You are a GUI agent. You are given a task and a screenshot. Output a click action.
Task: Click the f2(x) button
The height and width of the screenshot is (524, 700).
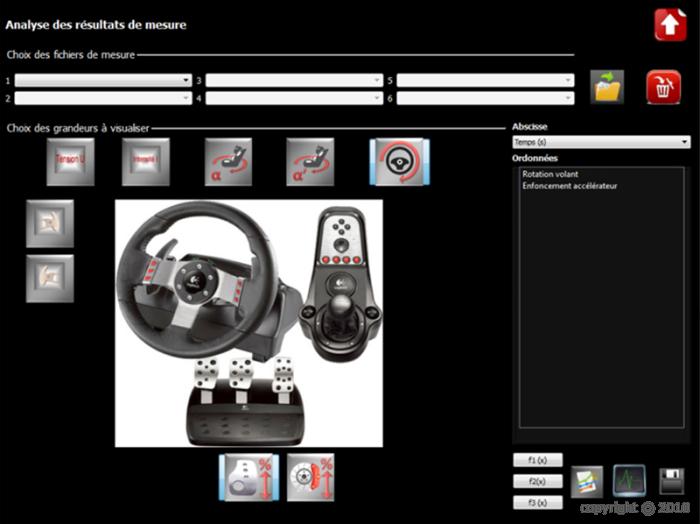(x=538, y=482)
